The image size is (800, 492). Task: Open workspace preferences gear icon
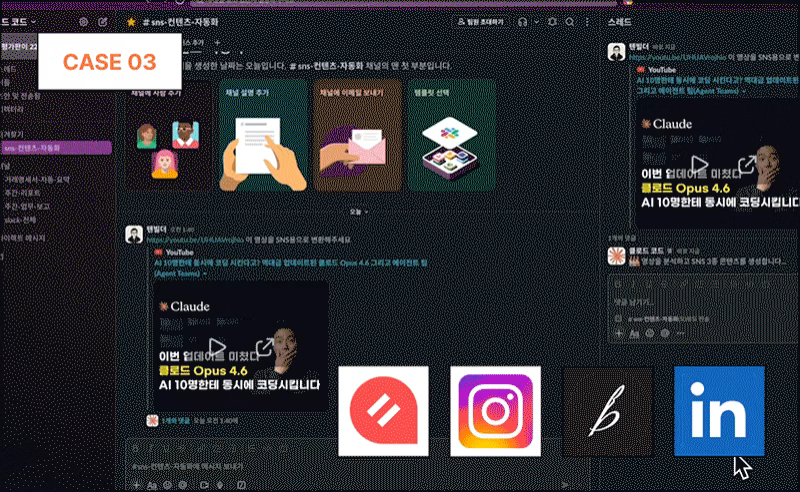83,22
